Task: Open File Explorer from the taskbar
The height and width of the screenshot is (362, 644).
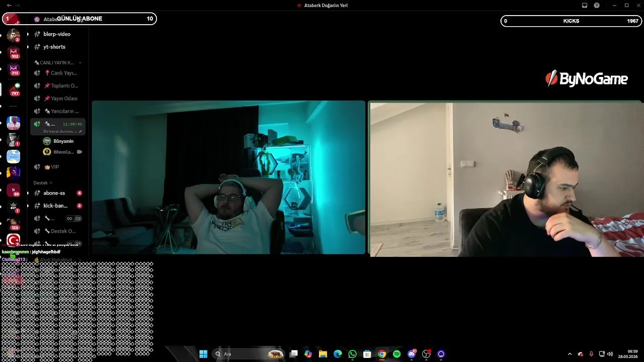Action: 323,354
